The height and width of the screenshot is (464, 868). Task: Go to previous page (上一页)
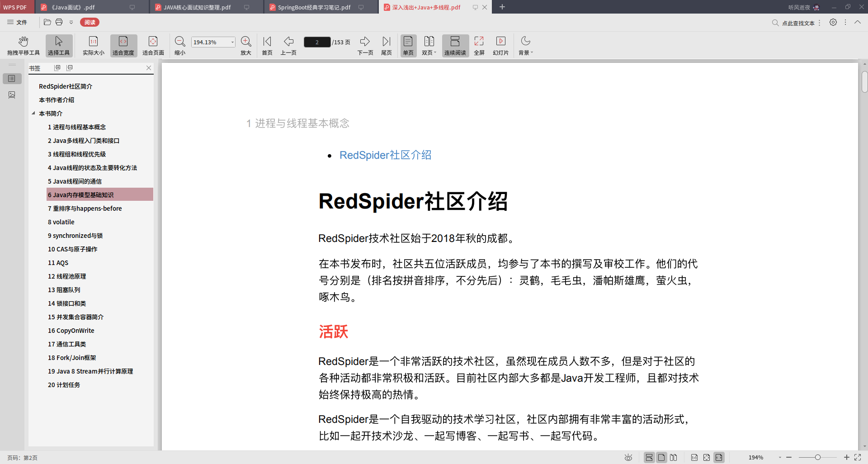coord(288,46)
